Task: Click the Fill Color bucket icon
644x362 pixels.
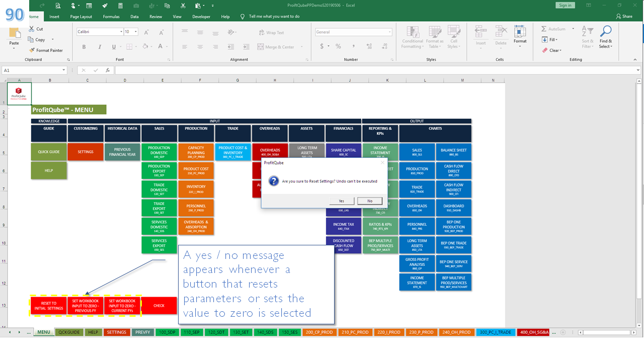Action: click(x=145, y=47)
